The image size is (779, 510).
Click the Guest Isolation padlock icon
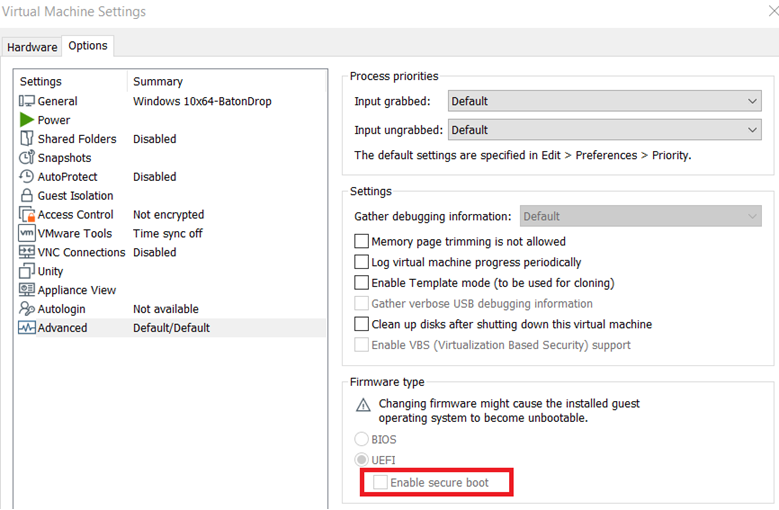[x=27, y=195]
